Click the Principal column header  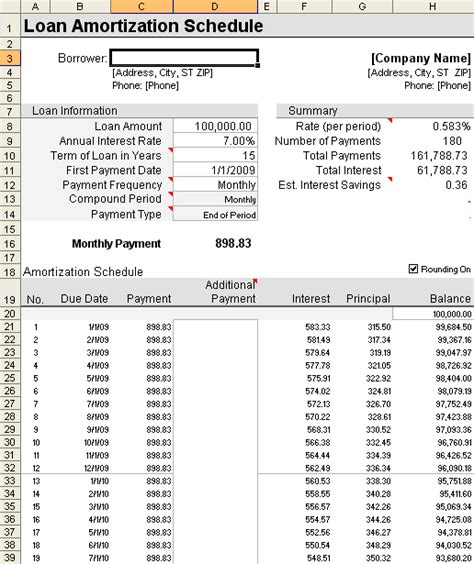coord(368,299)
